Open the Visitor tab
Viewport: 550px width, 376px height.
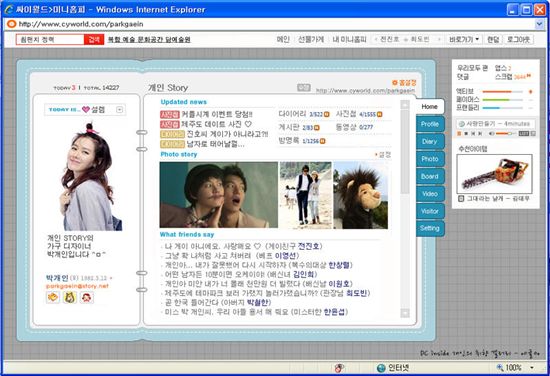[430, 211]
